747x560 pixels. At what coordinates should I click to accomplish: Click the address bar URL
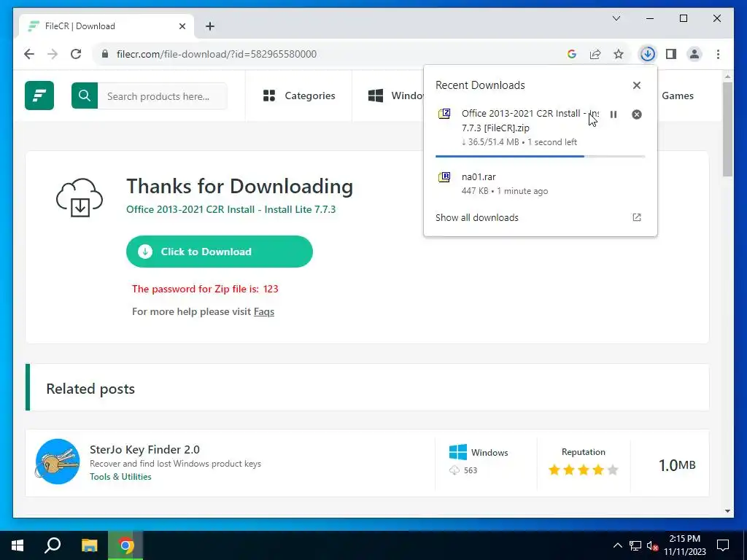[x=217, y=54]
